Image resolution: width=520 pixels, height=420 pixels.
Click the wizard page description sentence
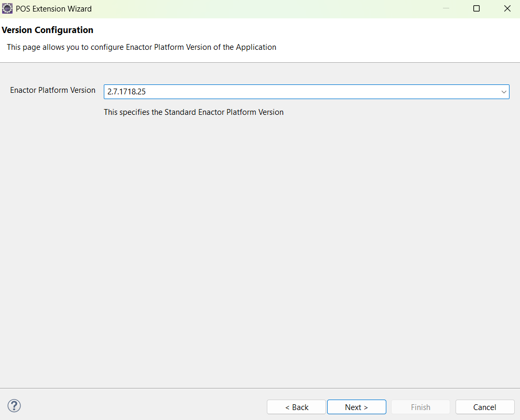[141, 47]
